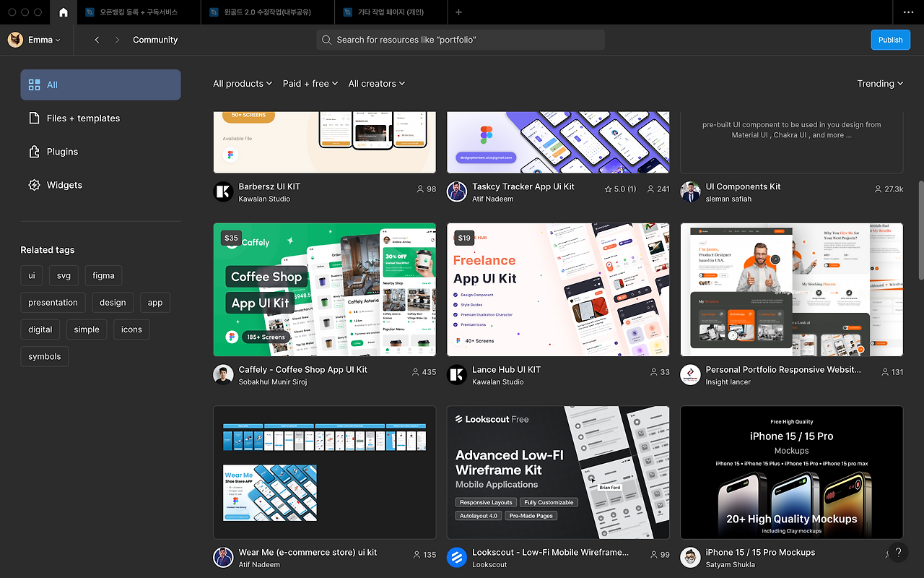The height and width of the screenshot is (578, 924).
Task: Open the iPhone 15 / 15 Pro mockups thumbnail
Action: [792, 473]
